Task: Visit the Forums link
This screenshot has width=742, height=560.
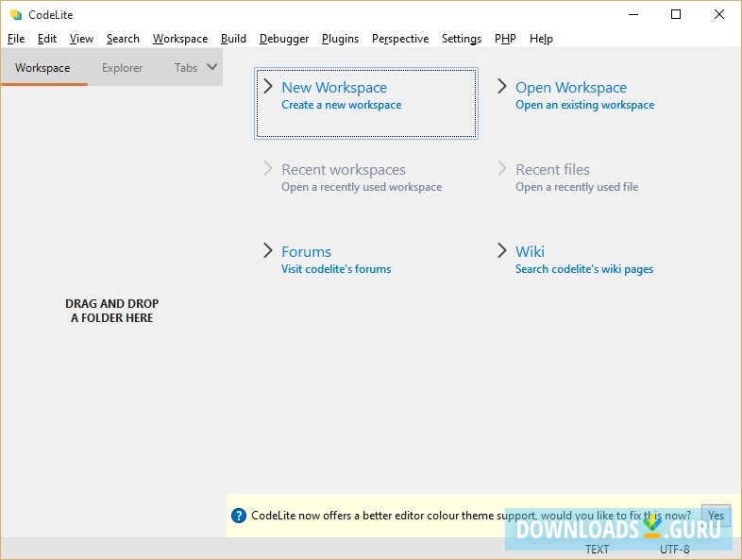Action: (x=306, y=251)
